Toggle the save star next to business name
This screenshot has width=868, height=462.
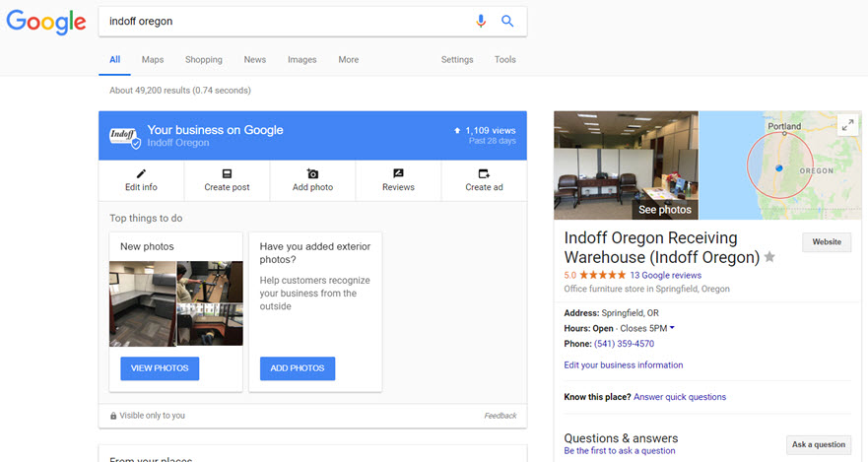tap(769, 257)
